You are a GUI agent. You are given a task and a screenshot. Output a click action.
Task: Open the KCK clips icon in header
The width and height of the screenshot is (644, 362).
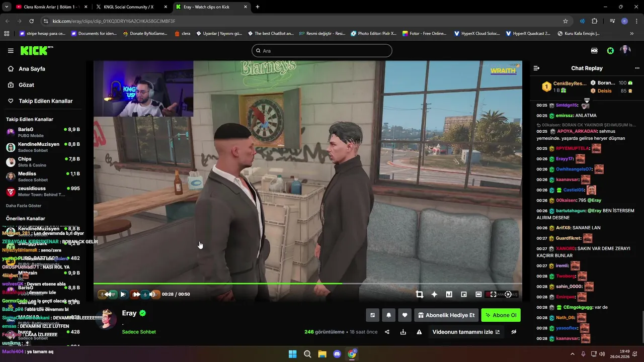594,51
